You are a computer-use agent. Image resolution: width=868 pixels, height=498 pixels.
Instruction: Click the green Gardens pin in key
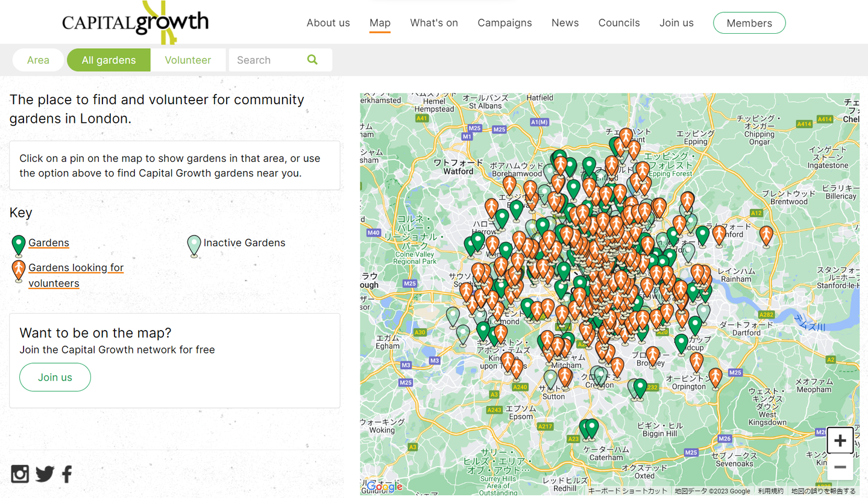(19, 244)
